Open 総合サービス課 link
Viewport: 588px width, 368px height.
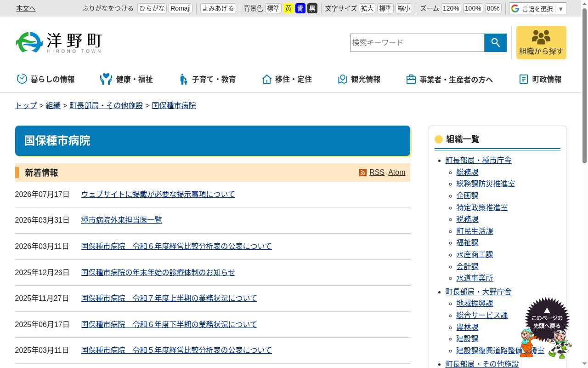[482, 315]
